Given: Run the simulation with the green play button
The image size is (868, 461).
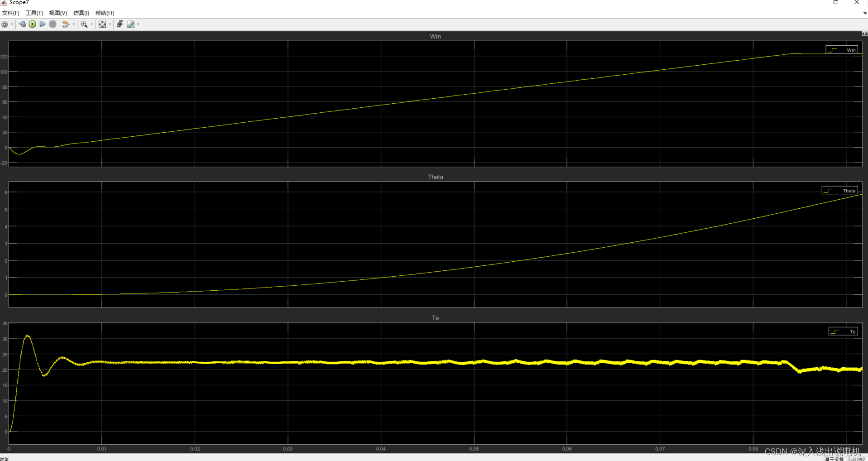Looking at the screenshot, I should click(x=33, y=24).
